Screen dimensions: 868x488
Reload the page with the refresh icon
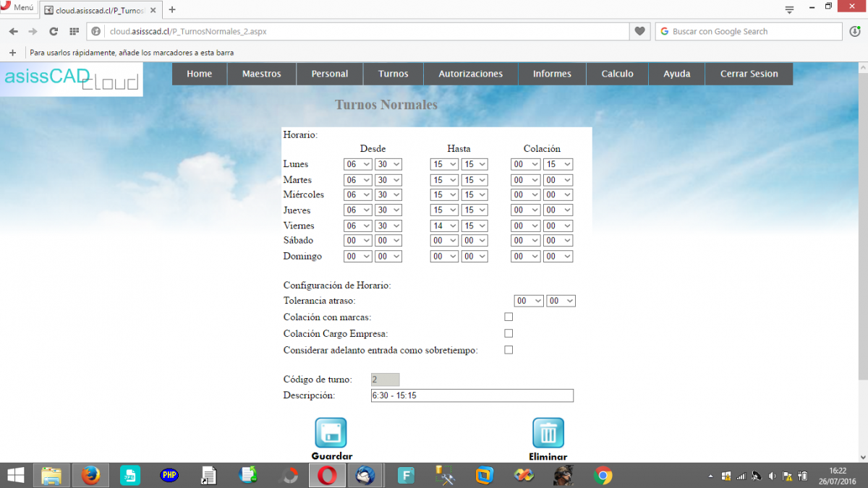point(54,32)
